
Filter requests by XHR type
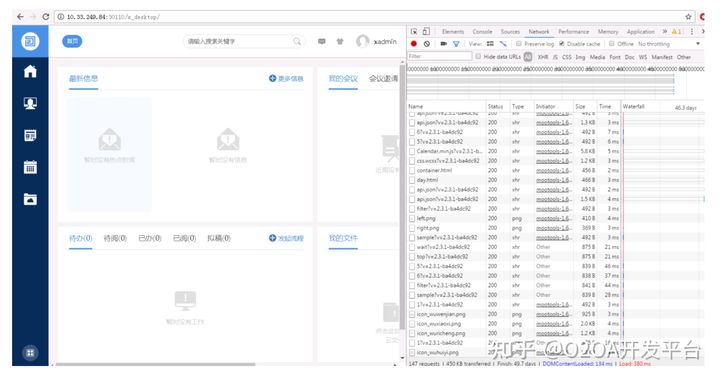(543, 57)
